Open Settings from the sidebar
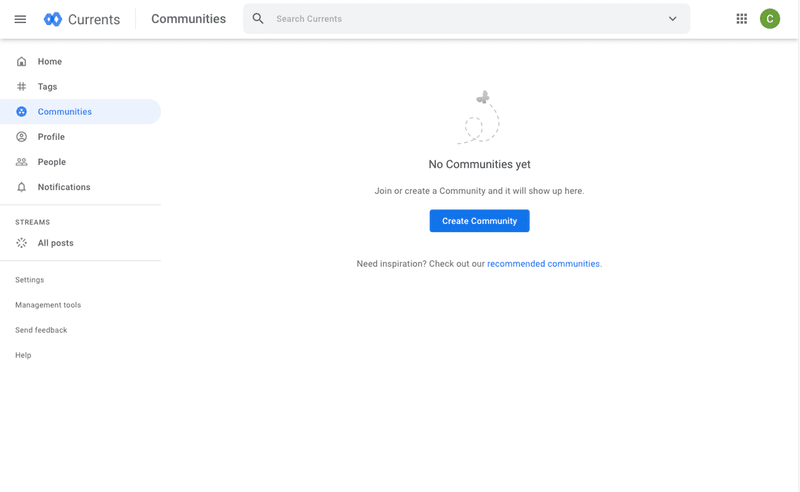800x492 pixels. [x=30, y=280]
